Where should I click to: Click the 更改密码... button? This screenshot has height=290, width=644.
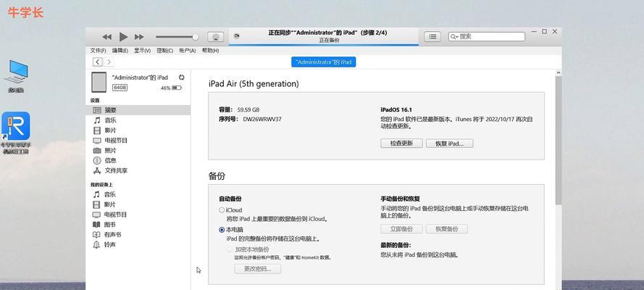point(258,269)
